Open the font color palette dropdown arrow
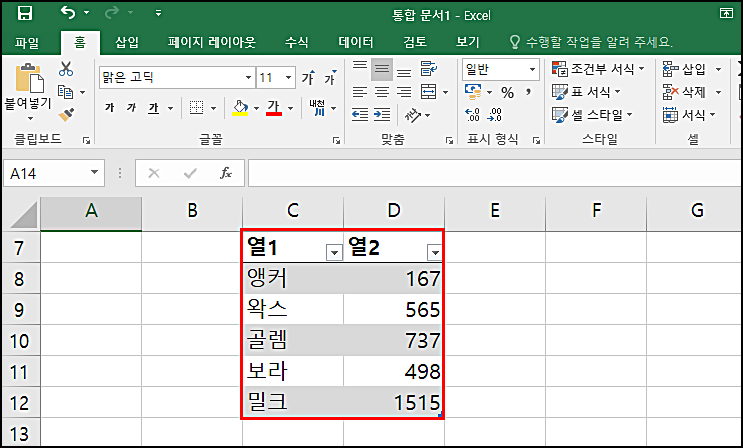743x448 pixels. 290,109
